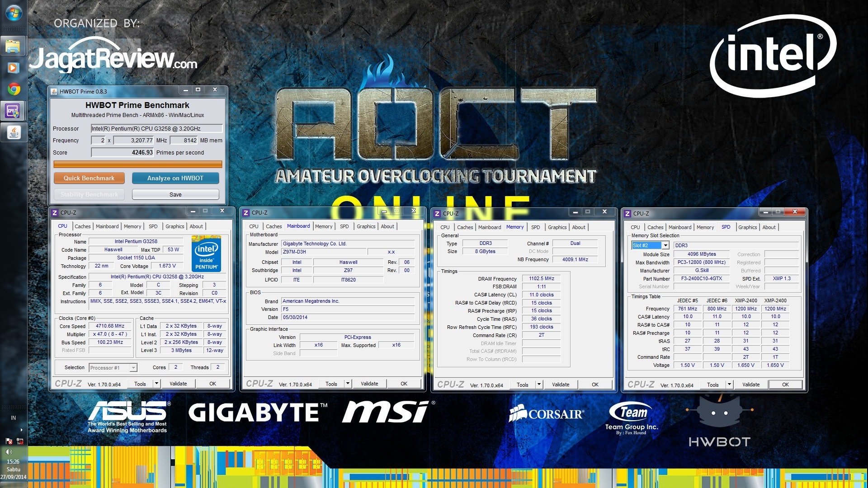The height and width of the screenshot is (488, 868).
Task: Open Windows Explorer from the taskbar
Action: pyautogui.click(x=13, y=46)
